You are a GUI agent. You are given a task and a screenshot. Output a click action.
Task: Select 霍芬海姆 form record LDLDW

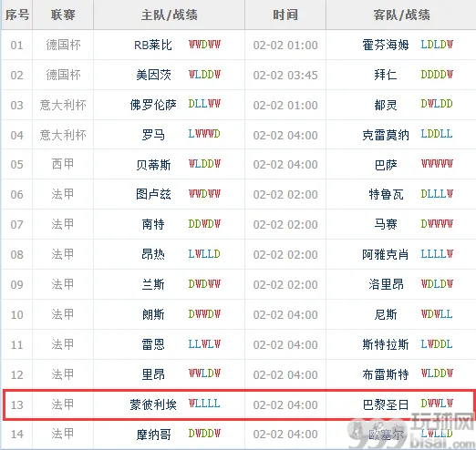tap(437, 45)
